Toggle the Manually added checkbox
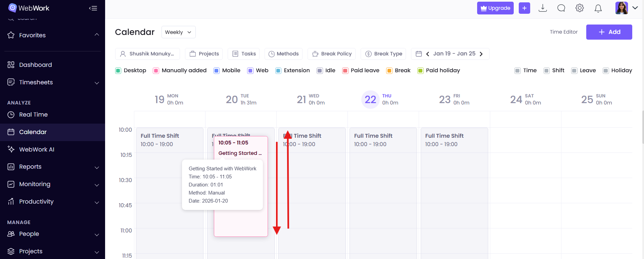The width and height of the screenshot is (644, 259). click(156, 71)
